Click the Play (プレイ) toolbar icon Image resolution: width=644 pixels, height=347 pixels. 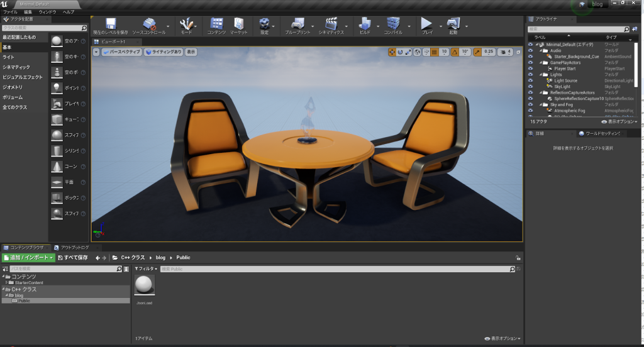click(x=426, y=24)
